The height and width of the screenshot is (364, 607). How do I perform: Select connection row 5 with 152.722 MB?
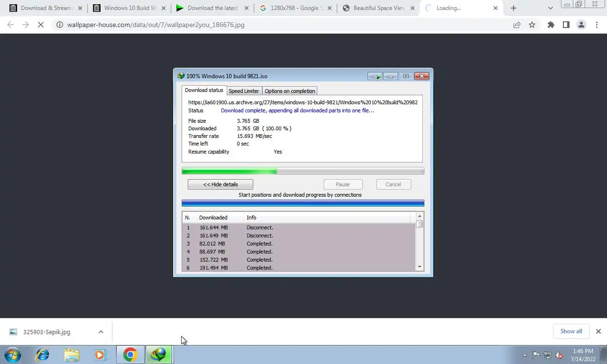pyautogui.click(x=299, y=260)
